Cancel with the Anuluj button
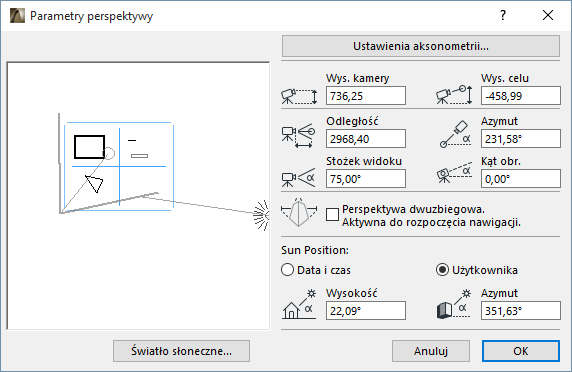Image resolution: width=572 pixels, height=372 pixels. 431,351
